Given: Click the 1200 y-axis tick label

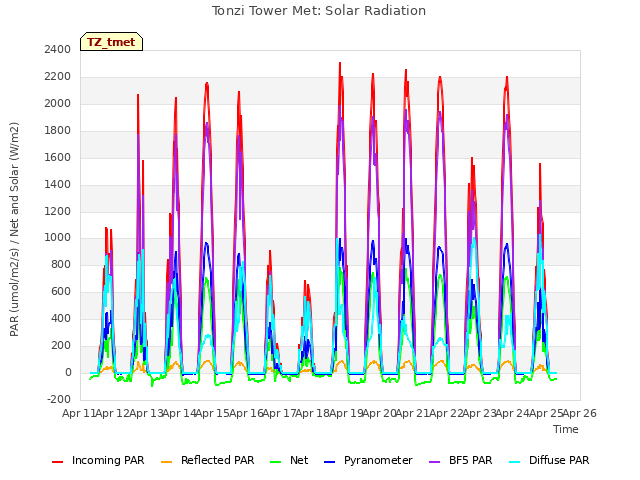Looking at the screenshot, I should [58, 211].
